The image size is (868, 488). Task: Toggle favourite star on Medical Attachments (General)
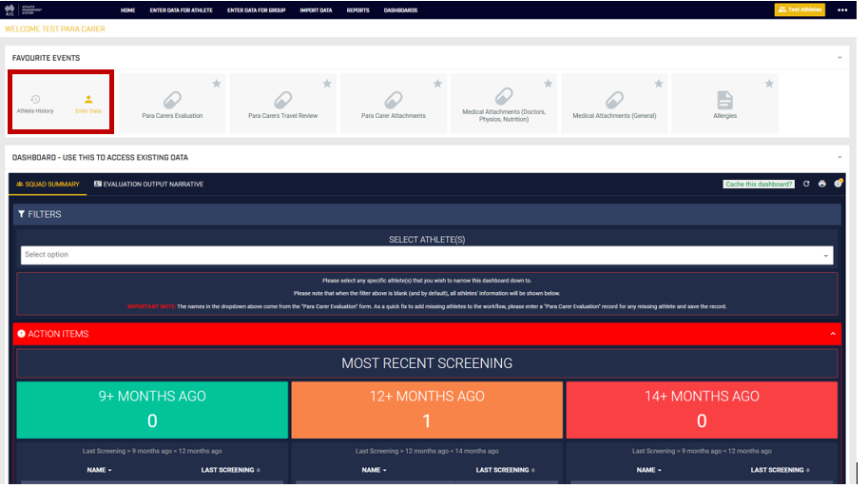pos(659,84)
